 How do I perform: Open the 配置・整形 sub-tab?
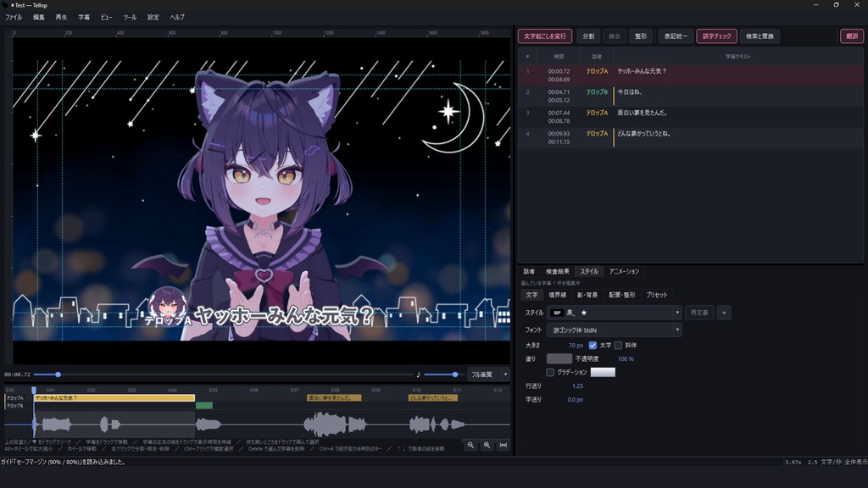click(x=621, y=295)
